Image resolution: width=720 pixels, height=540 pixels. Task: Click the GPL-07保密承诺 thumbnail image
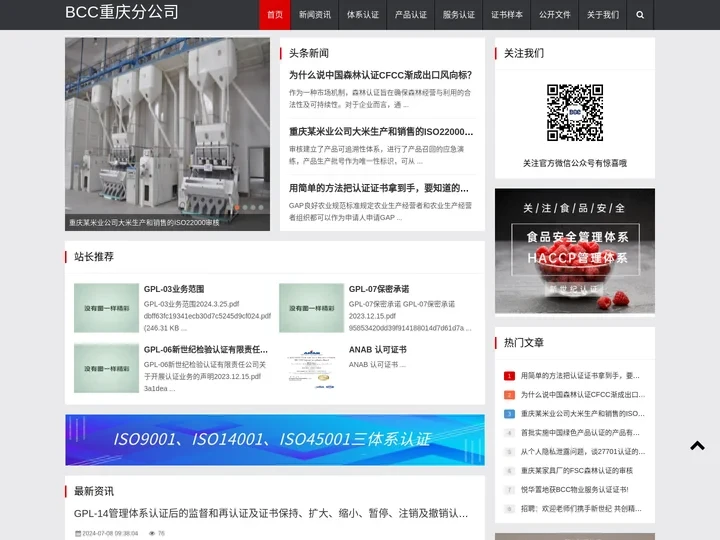tap(311, 308)
